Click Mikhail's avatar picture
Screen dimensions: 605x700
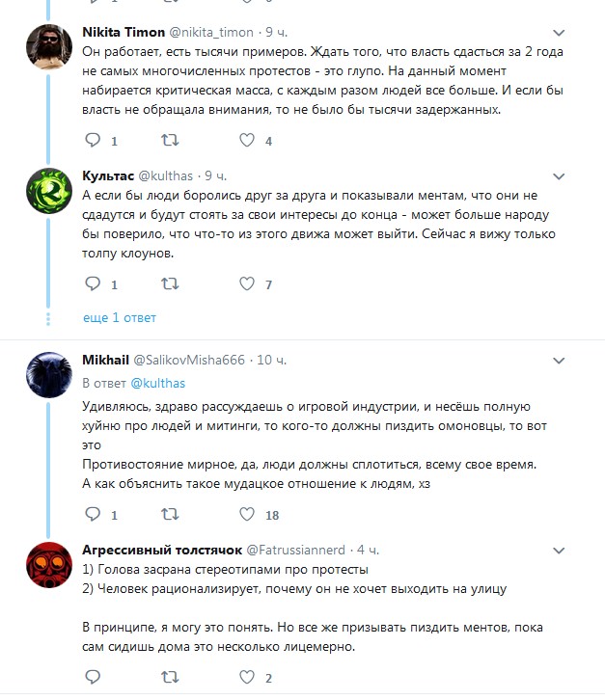point(45,373)
